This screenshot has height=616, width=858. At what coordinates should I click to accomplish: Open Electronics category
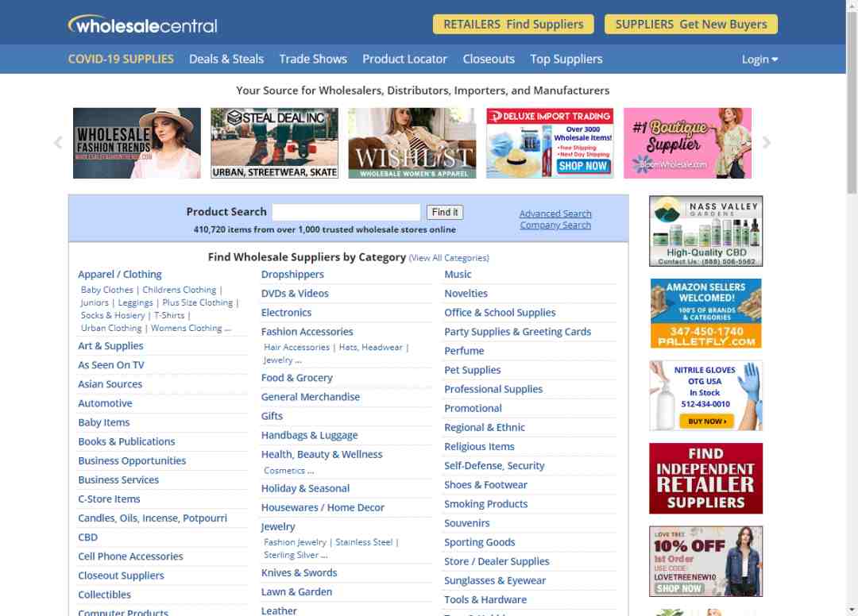coord(286,313)
